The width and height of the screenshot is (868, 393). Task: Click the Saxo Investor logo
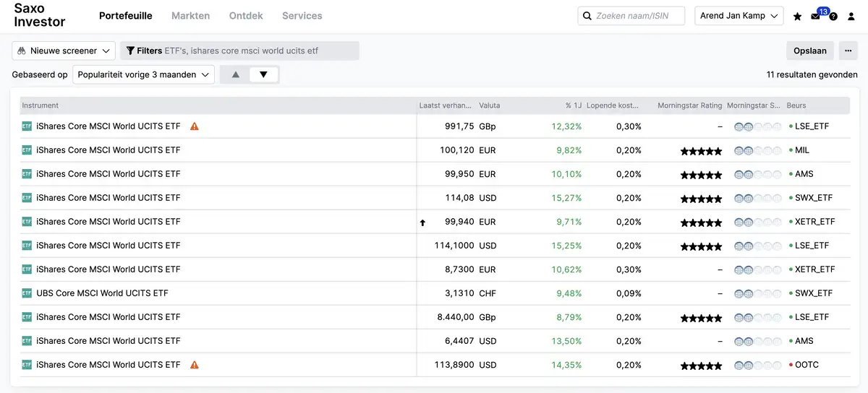point(39,15)
